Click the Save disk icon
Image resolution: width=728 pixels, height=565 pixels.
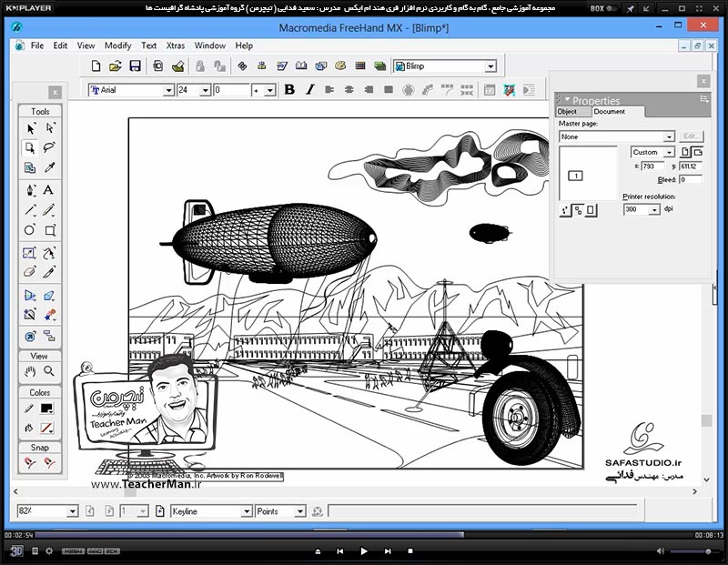click(x=135, y=66)
